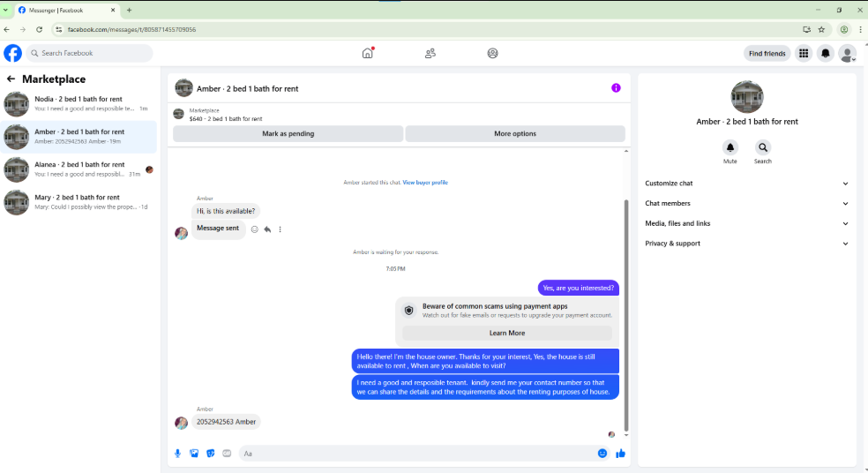This screenshot has height=473, width=868.
Task: Go back in browser history
Action: pyautogui.click(x=7, y=29)
